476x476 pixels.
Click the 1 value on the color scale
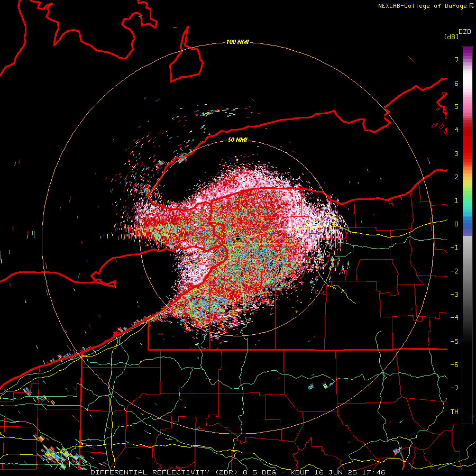point(456,200)
